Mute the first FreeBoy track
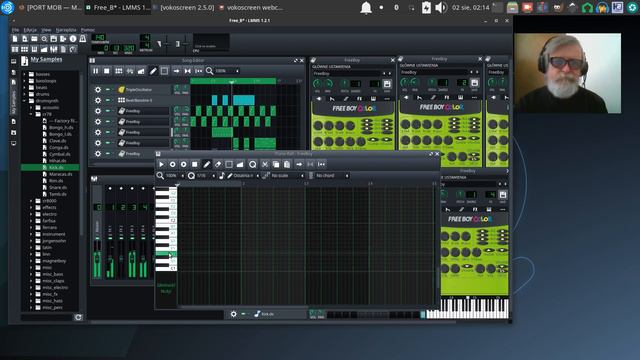The height and width of the screenshot is (360, 640). pyautogui.click(x=108, y=111)
